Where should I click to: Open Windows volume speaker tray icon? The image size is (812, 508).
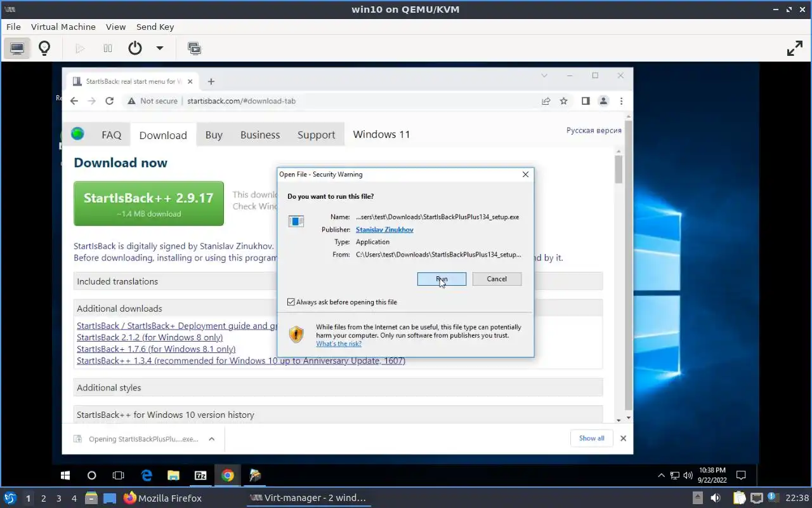pos(687,475)
